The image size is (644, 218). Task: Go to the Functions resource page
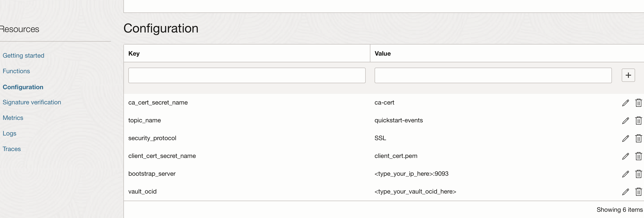coord(16,71)
